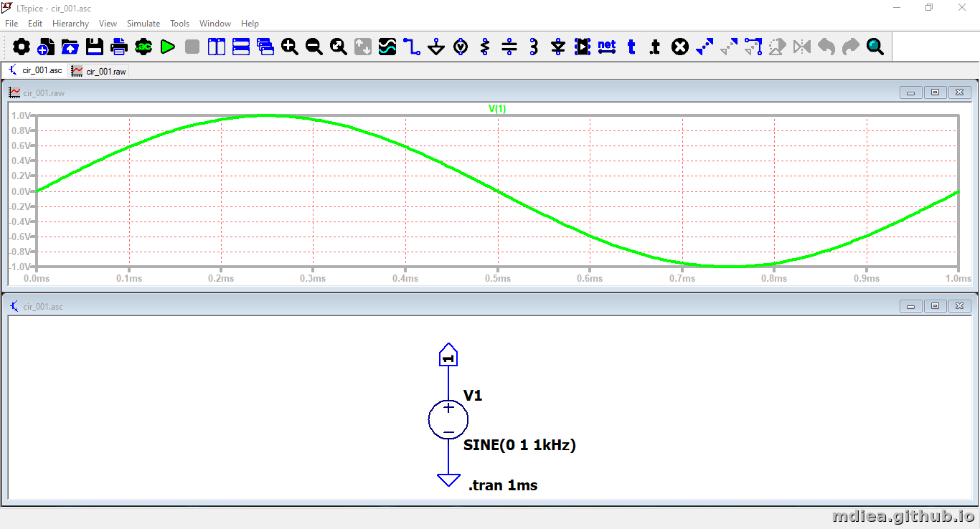Click the SINE(0 1 1kHz) value text
This screenshot has width=980, height=529.
(519, 444)
